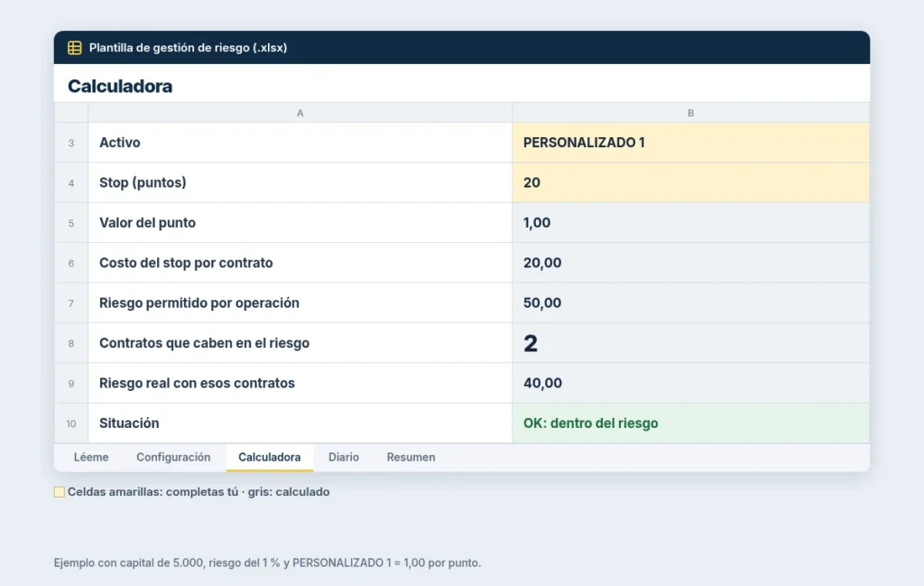Click the 'OK: dentro del riesgo' cell
This screenshot has height=586, width=924.
tap(690, 423)
